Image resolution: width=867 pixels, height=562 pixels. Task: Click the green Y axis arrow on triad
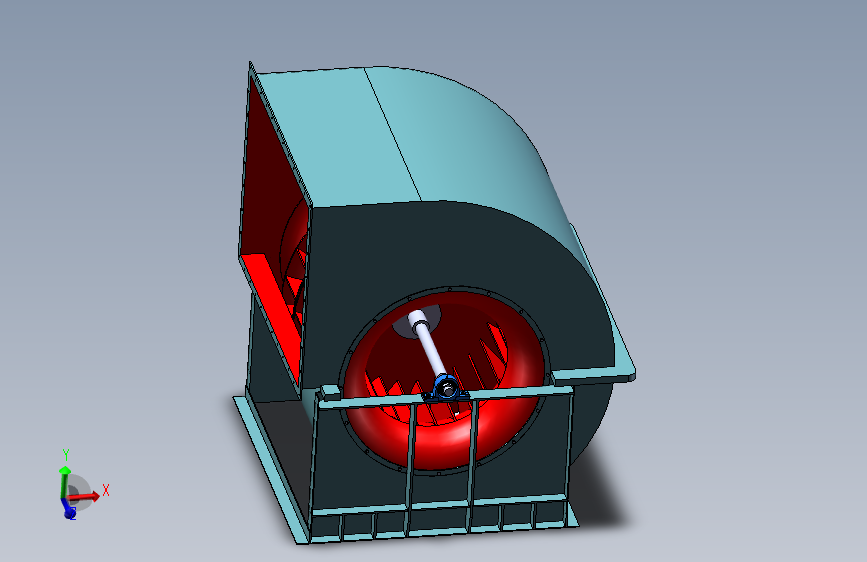pos(64,482)
